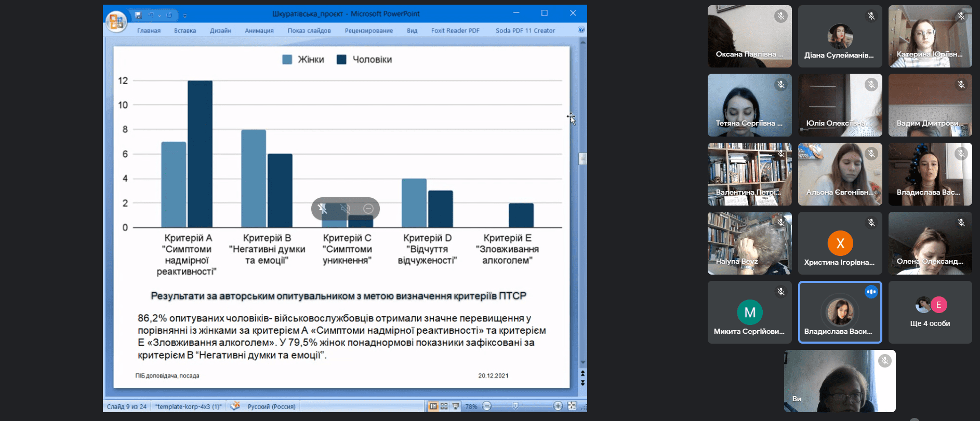This screenshot has width=980, height=421.
Task: Open PowerPoint Help question mark icon
Action: [x=581, y=30]
